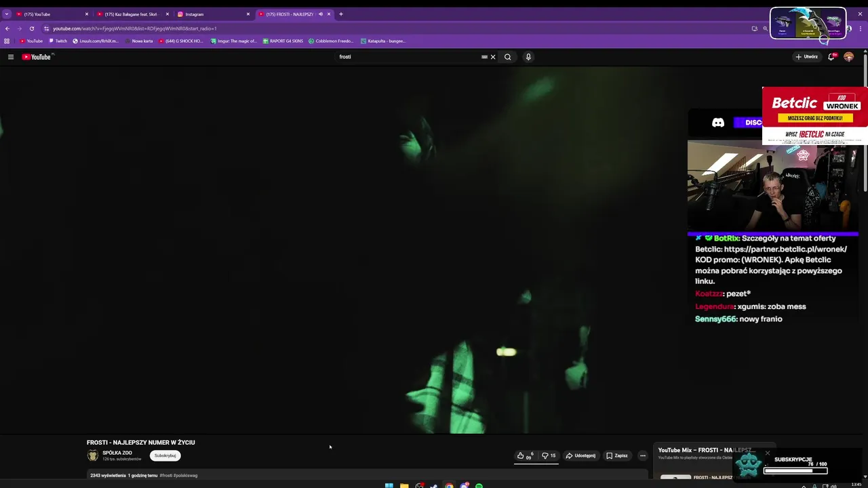Mute the FROSTI tab via speaker icon
This screenshot has width=868, height=488.
[x=321, y=14]
